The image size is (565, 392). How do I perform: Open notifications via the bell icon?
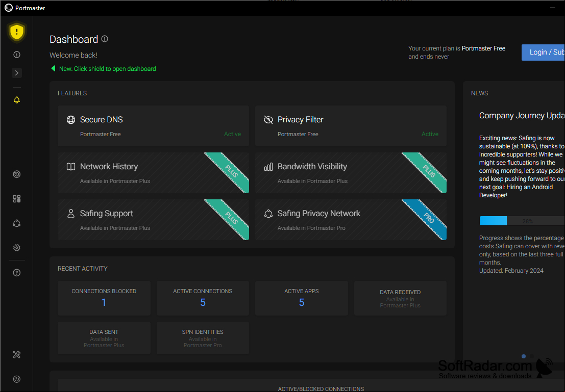(16, 100)
